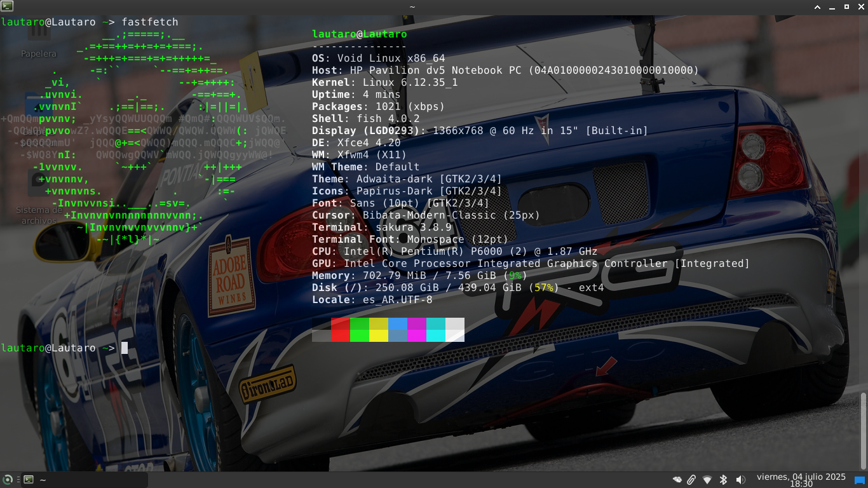Click the 'OS: Void Linux x86_64' line
Image resolution: width=868 pixels, height=488 pixels.
(x=378, y=58)
